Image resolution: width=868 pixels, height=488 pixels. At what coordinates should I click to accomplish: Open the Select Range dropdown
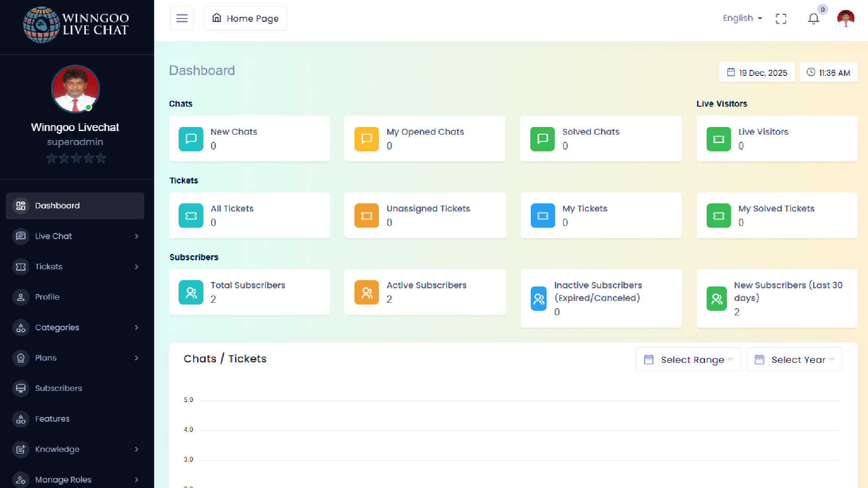pos(688,360)
